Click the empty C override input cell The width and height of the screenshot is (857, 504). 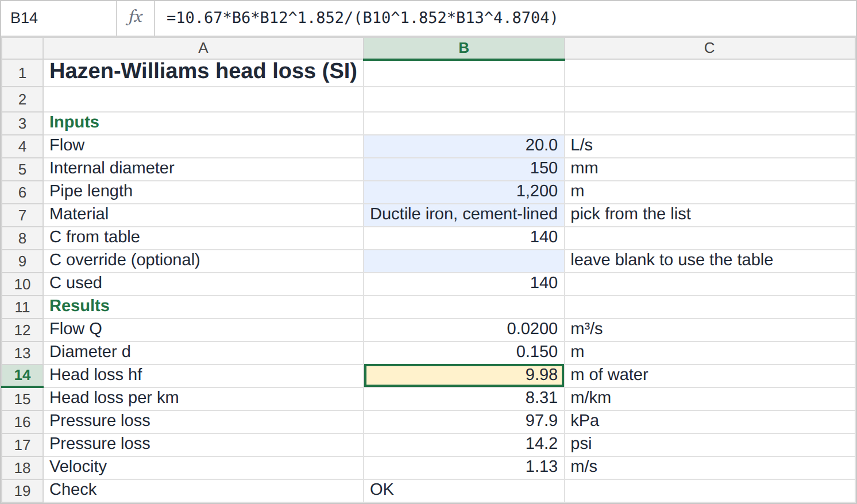coord(464,261)
